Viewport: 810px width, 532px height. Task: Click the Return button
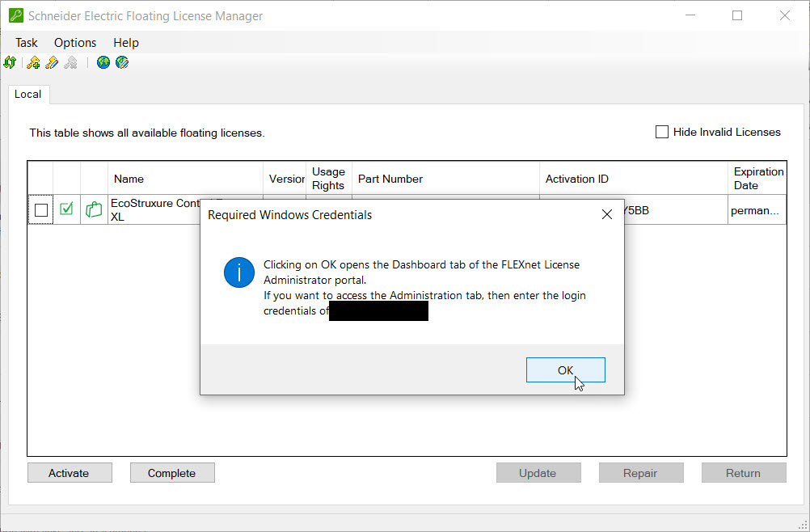pyautogui.click(x=744, y=473)
